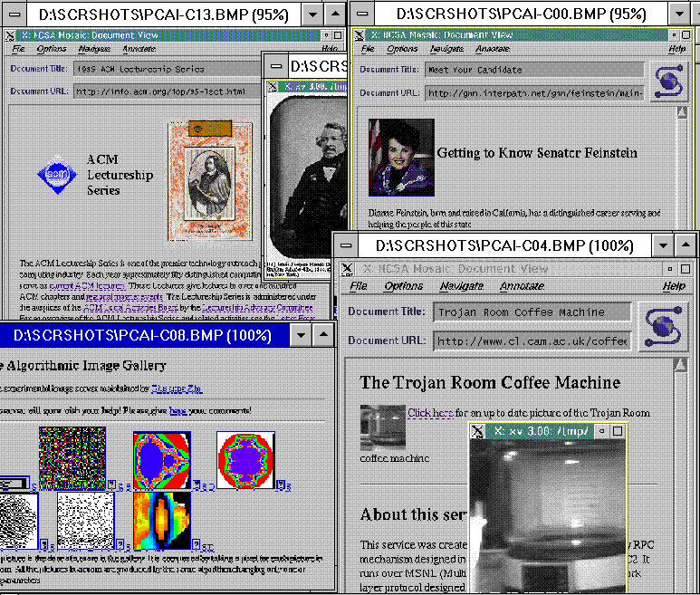
Task: Click the Mosaic globe logo in Meet Your Candidate window
Action: coord(669,82)
